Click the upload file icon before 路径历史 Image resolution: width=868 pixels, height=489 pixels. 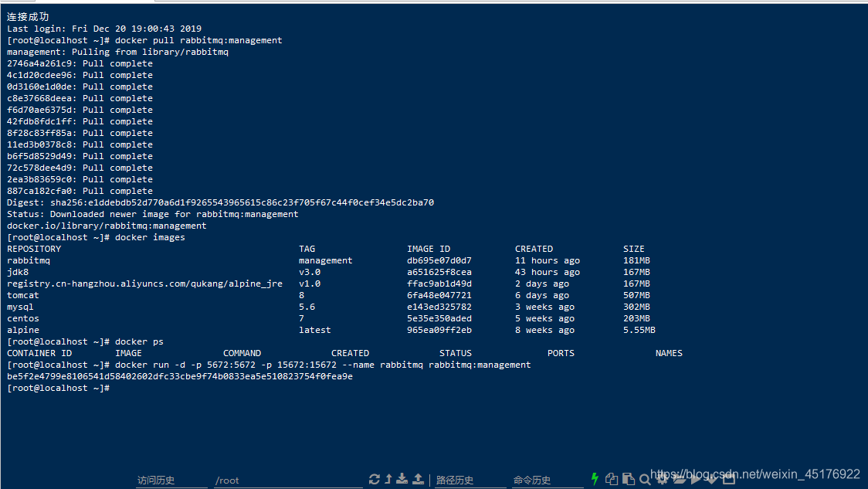pos(419,479)
